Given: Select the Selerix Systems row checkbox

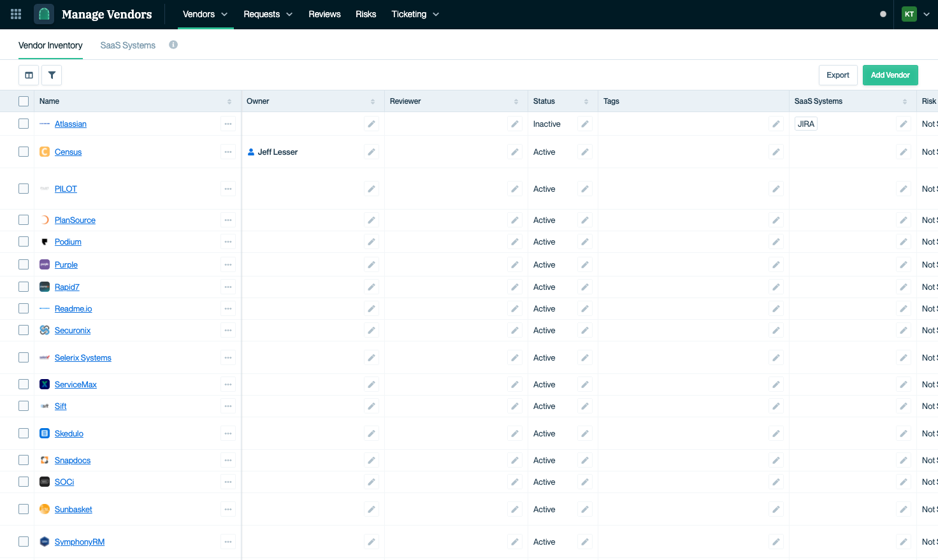Looking at the screenshot, I should coord(24,357).
